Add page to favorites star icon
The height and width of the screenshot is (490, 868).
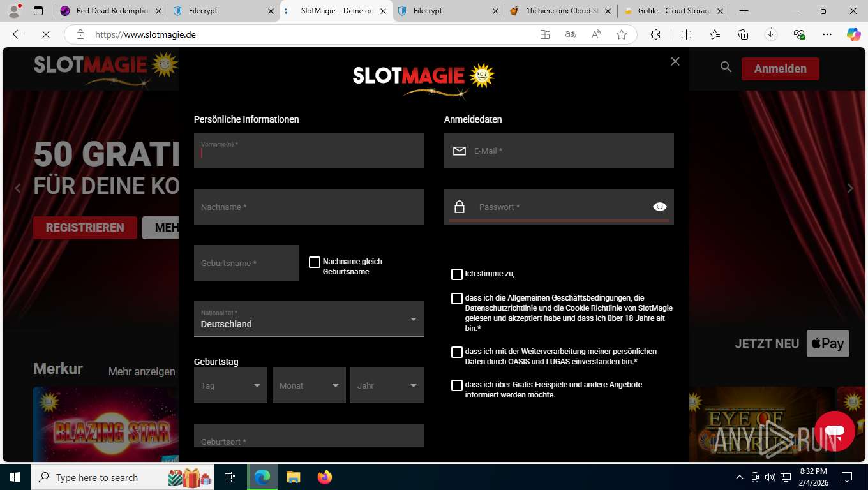(622, 34)
